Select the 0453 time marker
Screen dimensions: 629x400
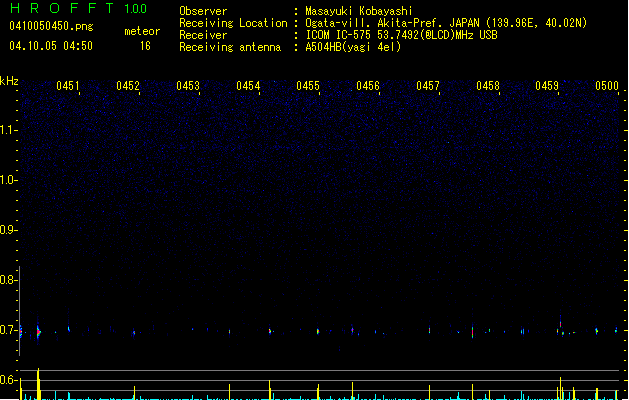(x=188, y=87)
